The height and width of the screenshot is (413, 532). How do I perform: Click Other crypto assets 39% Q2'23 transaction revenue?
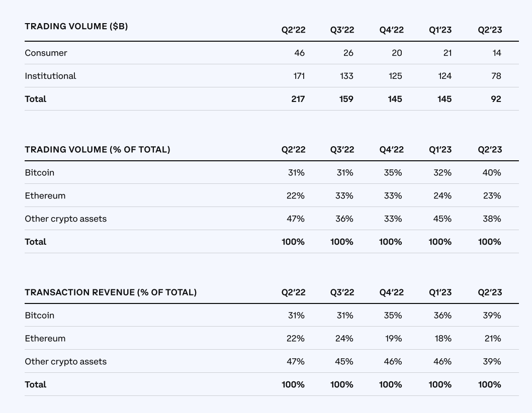491,361
